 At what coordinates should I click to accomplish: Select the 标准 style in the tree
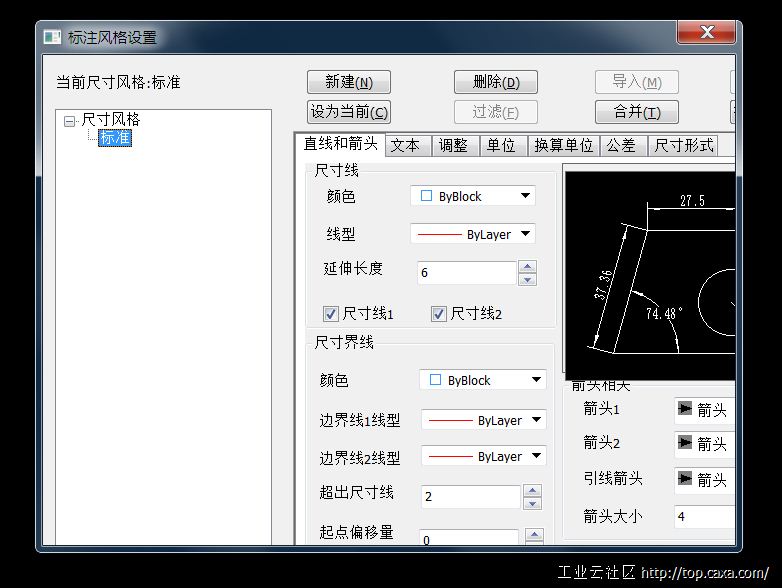pyautogui.click(x=115, y=138)
